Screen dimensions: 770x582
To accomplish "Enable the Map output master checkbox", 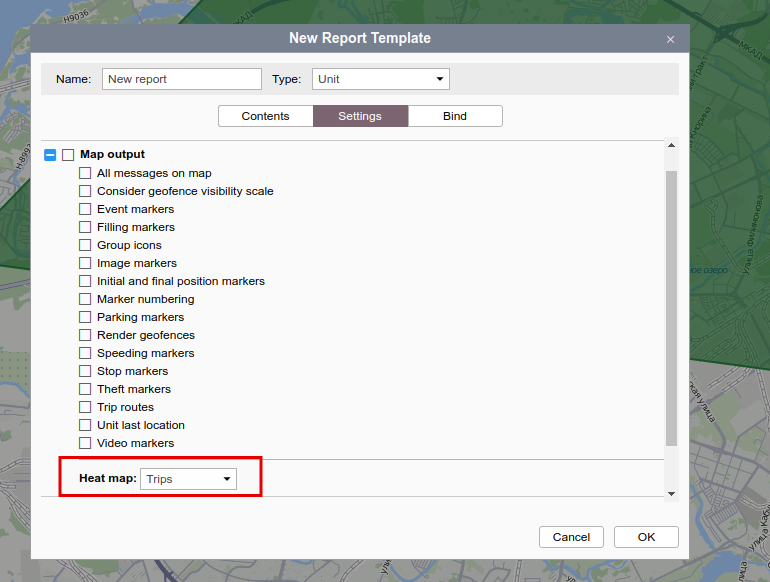I will tap(68, 155).
